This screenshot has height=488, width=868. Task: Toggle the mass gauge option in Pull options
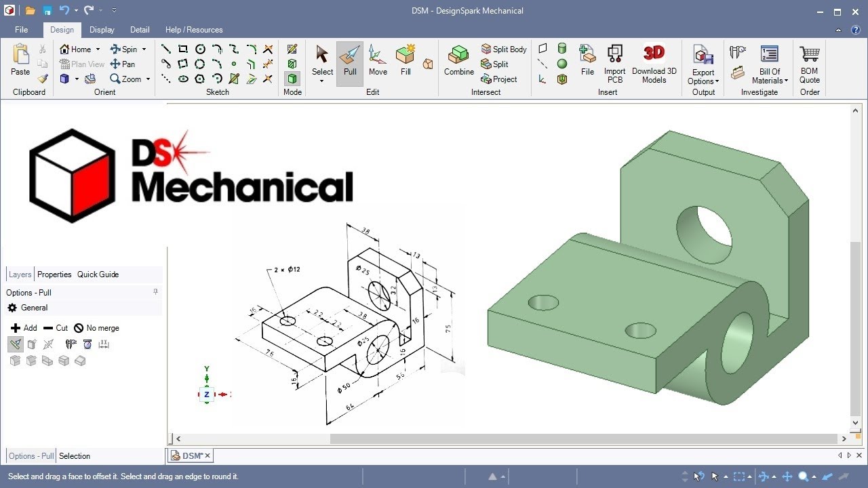click(x=87, y=344)
